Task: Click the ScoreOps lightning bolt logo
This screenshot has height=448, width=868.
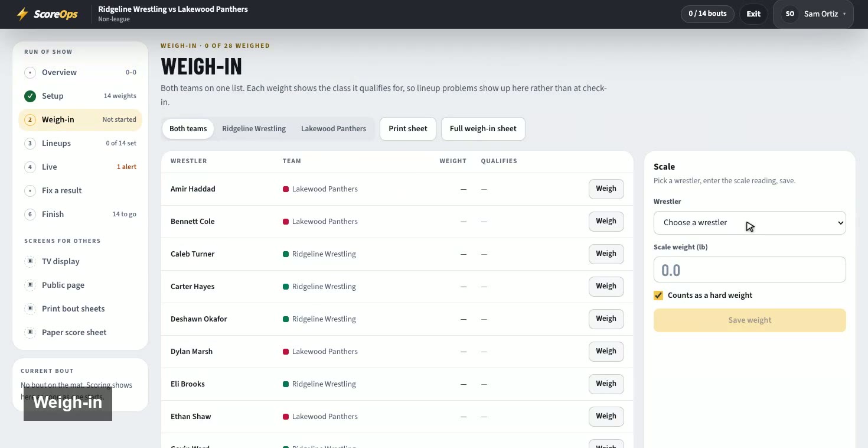Action: click(x=22, y=14)
